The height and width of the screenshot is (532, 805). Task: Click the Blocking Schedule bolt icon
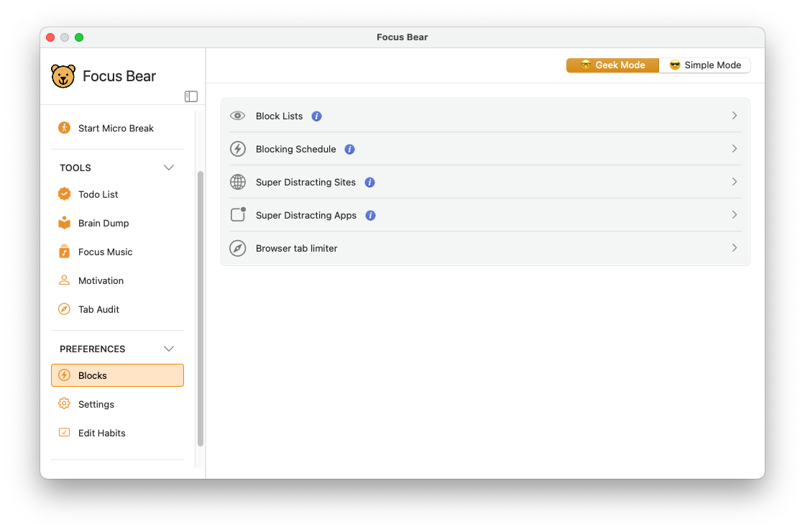(x=237, y=149)
